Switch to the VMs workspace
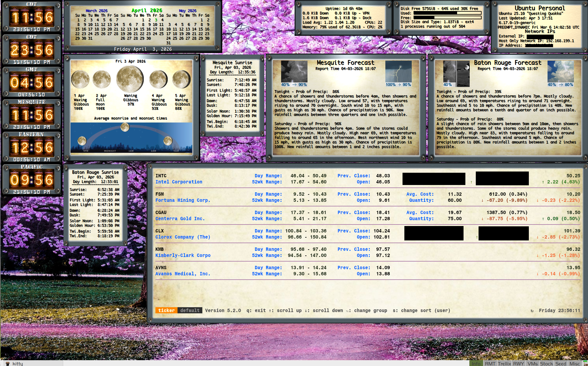Screen dimensions: 588x366 (x=533, y=364)
